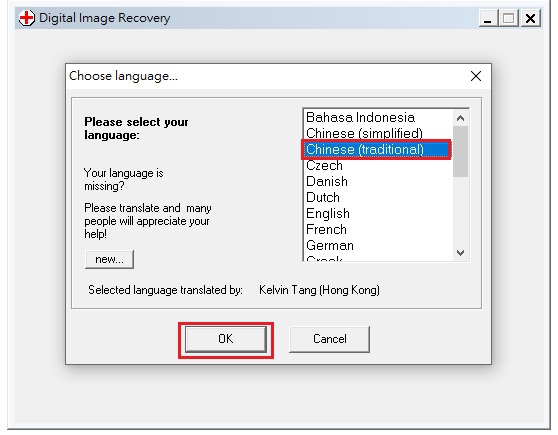Click the language list scroll up arrow
Image resolution: width=558 pixels, height=435 pixels.
tap(460, 118)
